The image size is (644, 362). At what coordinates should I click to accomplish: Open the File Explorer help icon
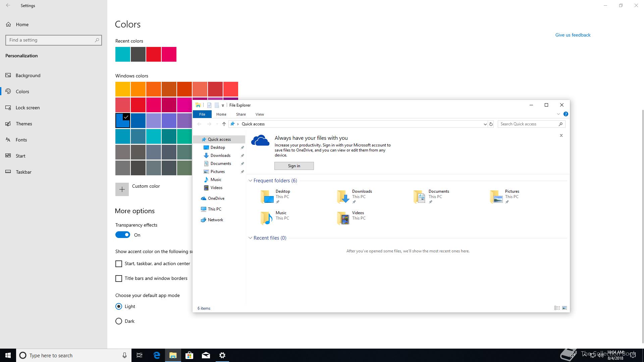[566, 114]
